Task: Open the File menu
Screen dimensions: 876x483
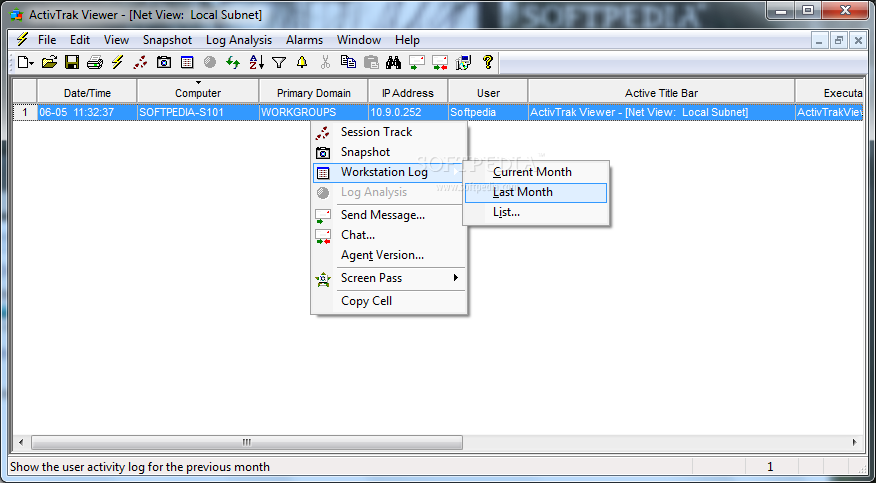Action: (x=47, y=40)
